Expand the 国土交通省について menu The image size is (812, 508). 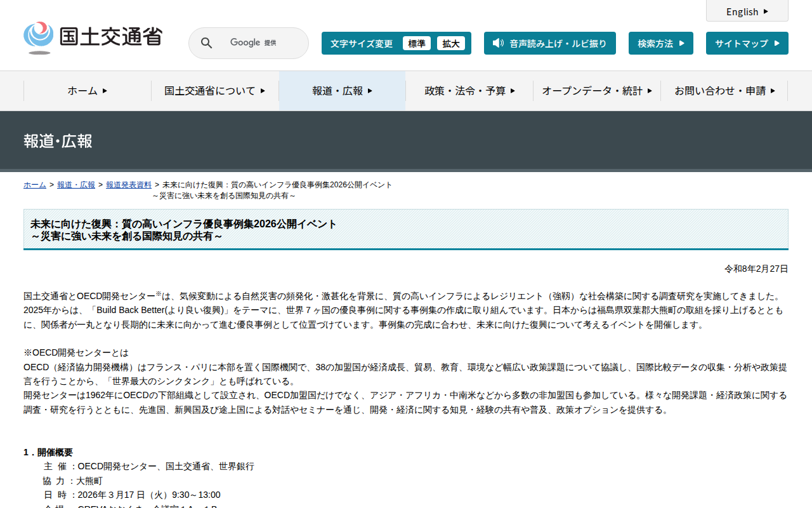click(215, 91)
